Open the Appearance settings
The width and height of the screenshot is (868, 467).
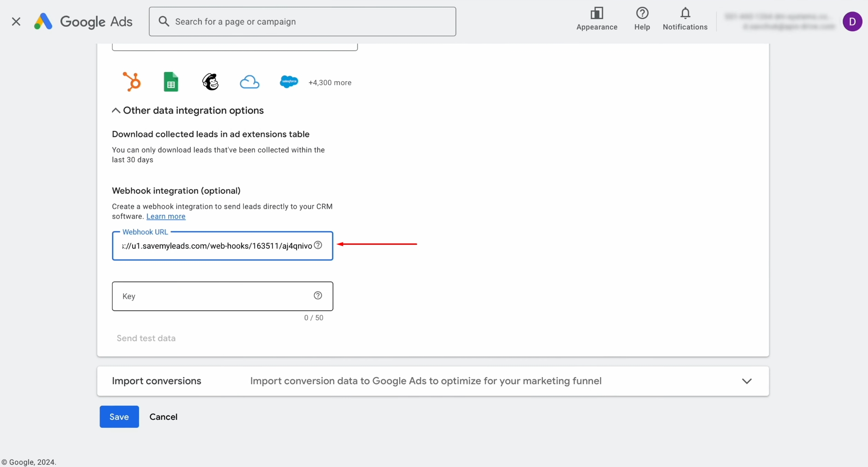pos(596,19)
